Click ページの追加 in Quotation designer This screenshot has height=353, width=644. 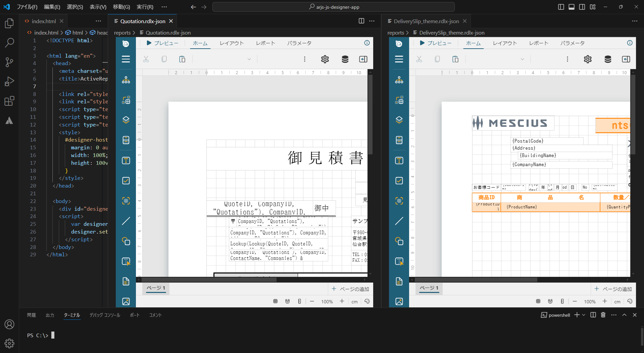[x=350, y=289]
